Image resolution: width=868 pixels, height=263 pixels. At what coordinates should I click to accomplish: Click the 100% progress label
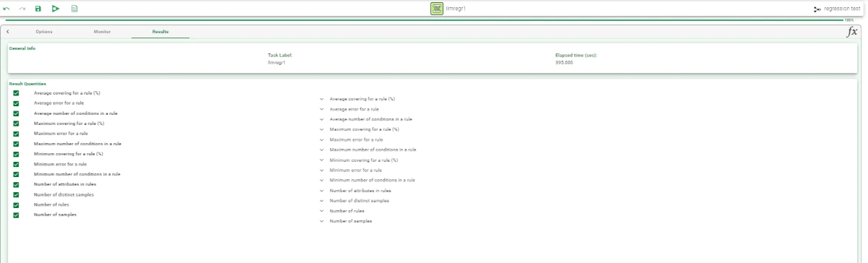tap(849, 20)
